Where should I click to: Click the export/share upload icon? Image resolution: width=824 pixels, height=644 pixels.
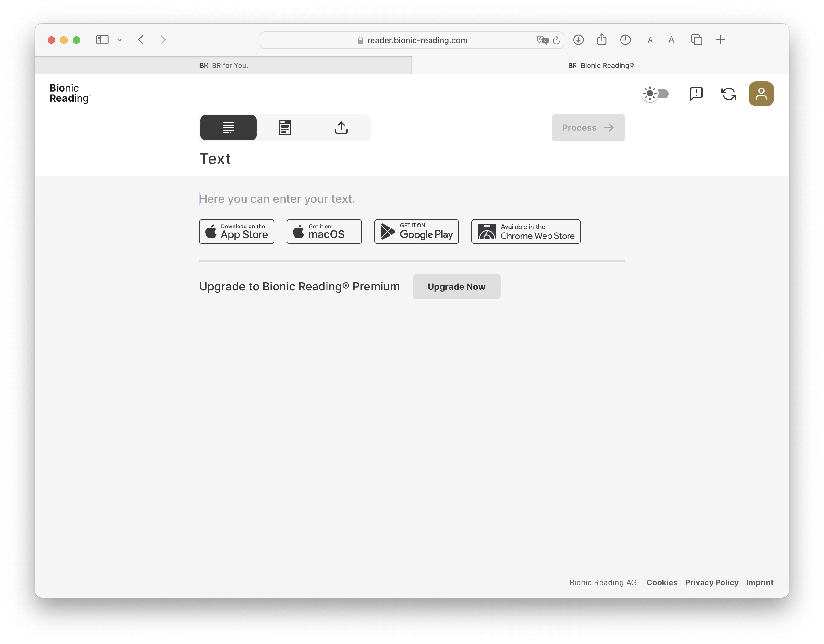tap(341, 128)
